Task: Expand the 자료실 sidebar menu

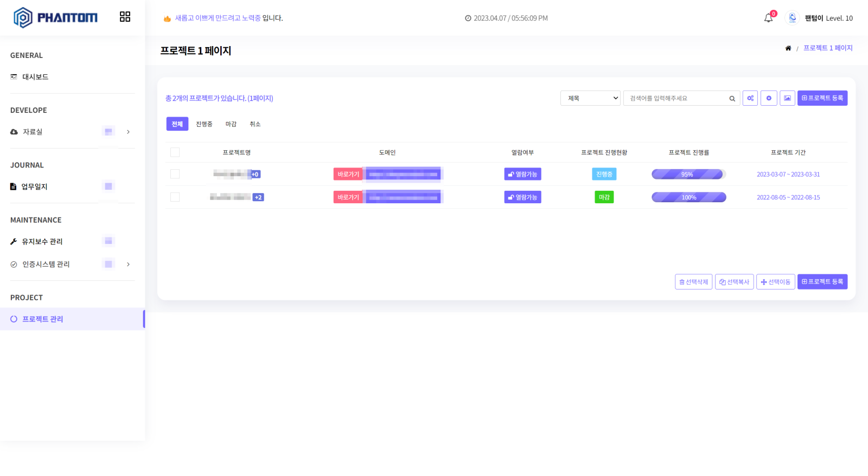Action: (128, 132)
